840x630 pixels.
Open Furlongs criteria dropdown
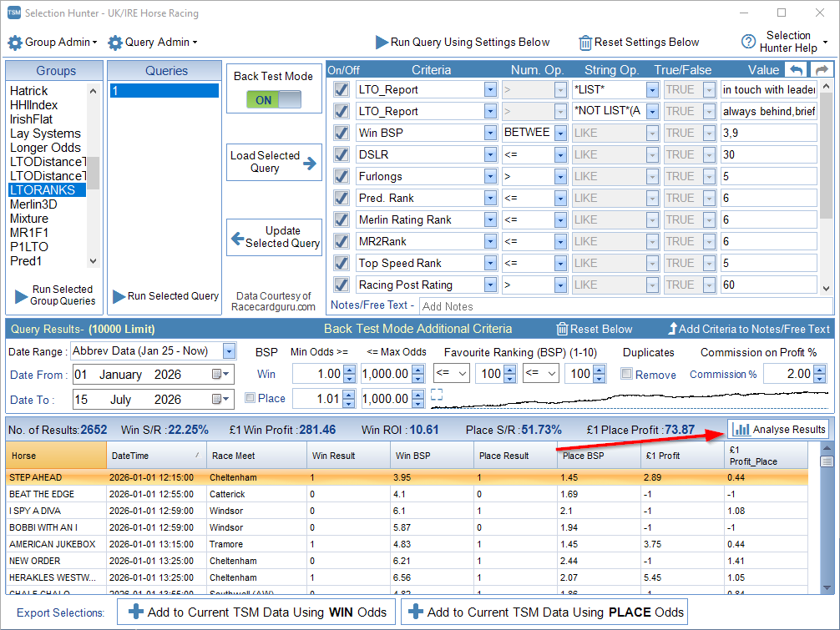pos(490,176)
